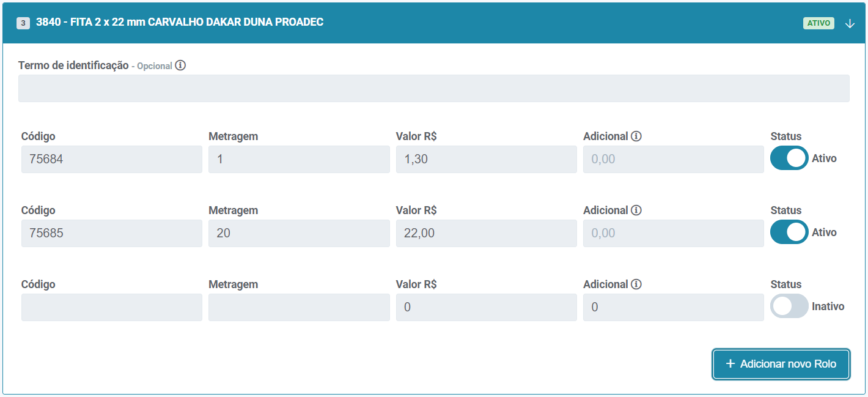Click the empty Código field in third row

(x=111, y=307)
